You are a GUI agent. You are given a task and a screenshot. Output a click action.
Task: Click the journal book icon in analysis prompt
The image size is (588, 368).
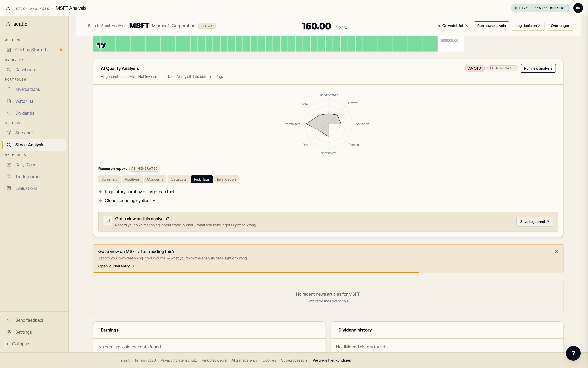108,220
